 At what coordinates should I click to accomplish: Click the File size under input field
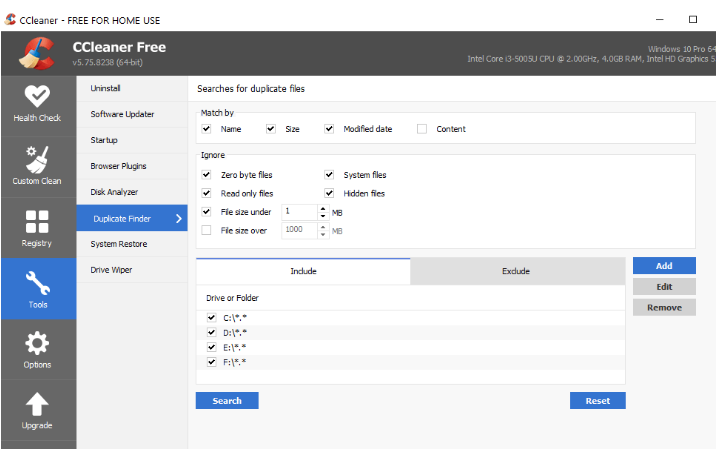(298, 212)
